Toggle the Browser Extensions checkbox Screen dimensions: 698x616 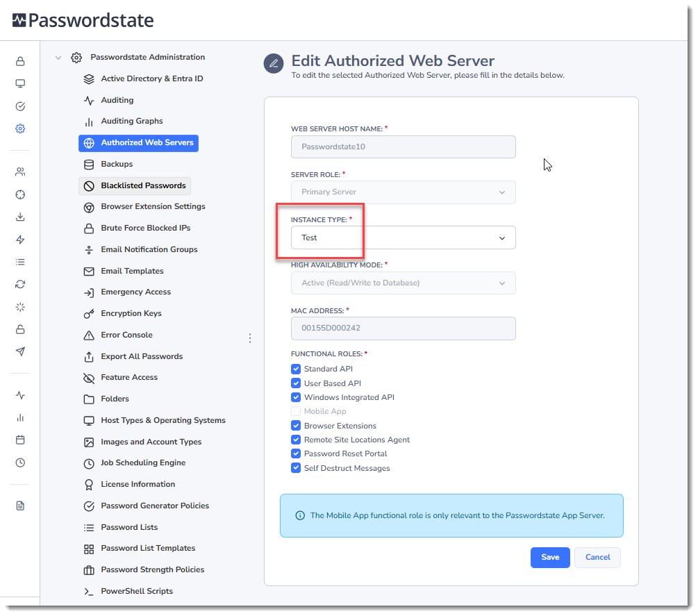pos(296,426)
